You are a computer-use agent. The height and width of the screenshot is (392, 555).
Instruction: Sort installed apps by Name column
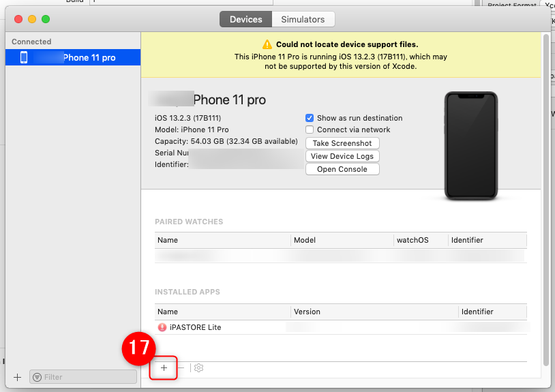pyautogui.click(x=223, y=312)
